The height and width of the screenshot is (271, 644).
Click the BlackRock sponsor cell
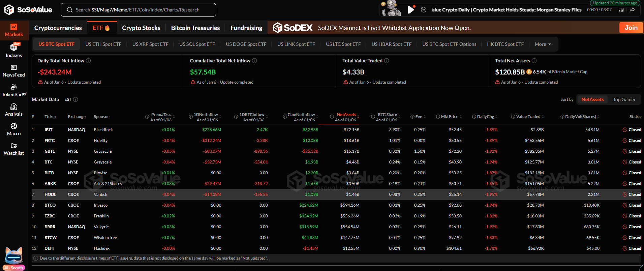coord(103,130)
